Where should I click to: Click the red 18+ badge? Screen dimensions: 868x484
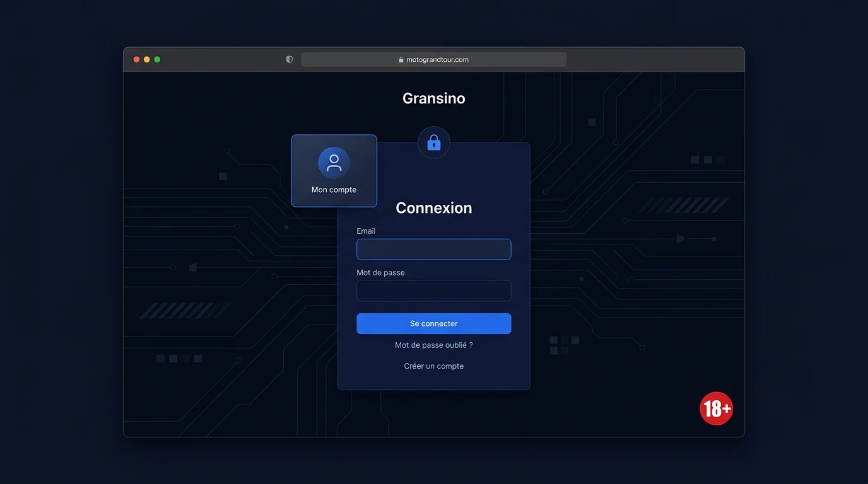[x=716, y=408]
